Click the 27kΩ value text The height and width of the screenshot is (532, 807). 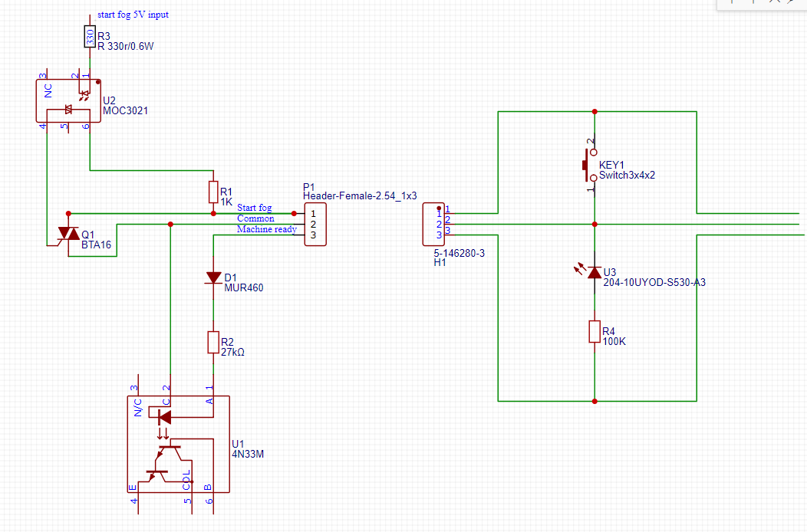click(x=232, y=353)
